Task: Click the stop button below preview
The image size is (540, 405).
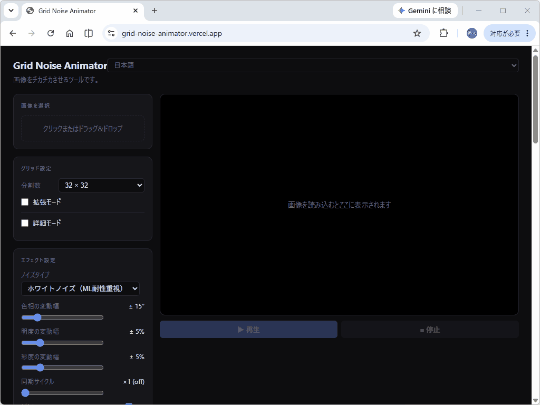Action: [430, 330]
